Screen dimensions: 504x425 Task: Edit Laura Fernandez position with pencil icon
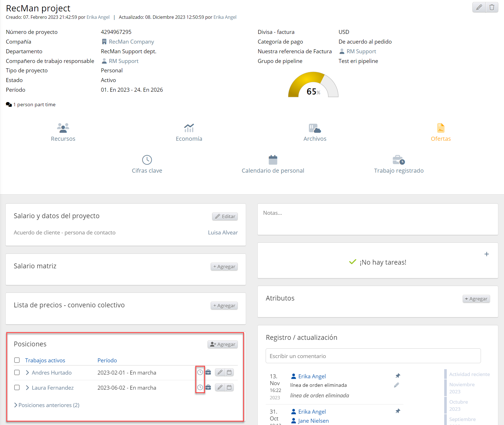pos(220,387)
